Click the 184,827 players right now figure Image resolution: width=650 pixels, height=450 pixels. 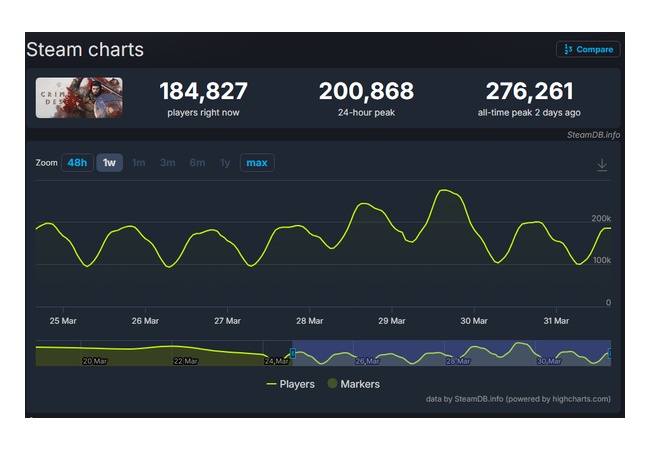click(204, 91)
